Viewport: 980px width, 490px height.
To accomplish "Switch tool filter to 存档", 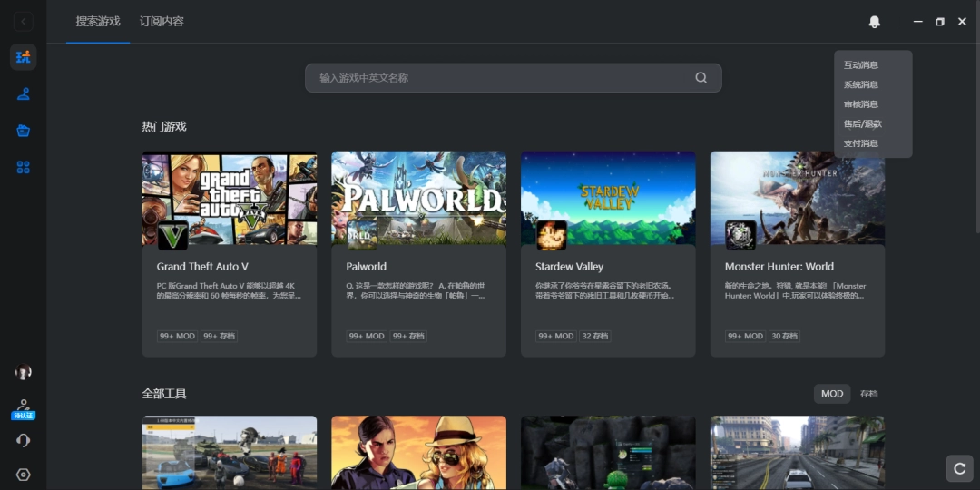I will pyautogui.click(x=868, y=394).
